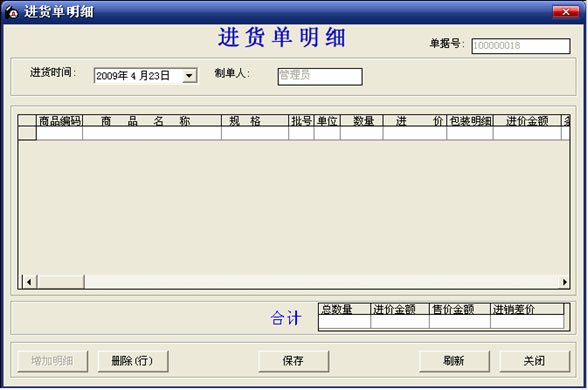The height and width of the screenshot is (390, 588).
Task: Click the empty cell under 售价金额
Action: click(x=460, y=322)
